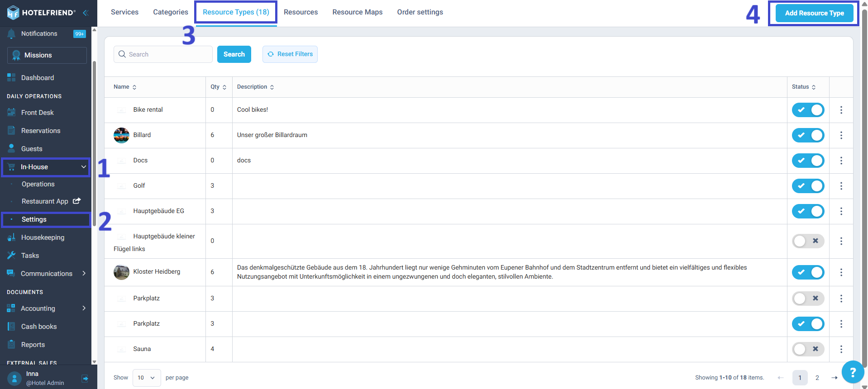
Task: Enable the Sauna status toggle
Action: [808, 349]
